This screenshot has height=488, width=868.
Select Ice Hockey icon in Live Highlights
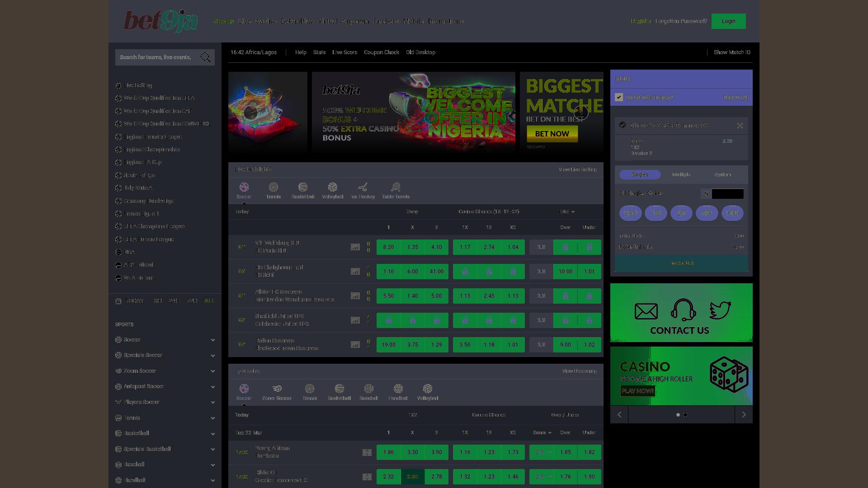363,187
